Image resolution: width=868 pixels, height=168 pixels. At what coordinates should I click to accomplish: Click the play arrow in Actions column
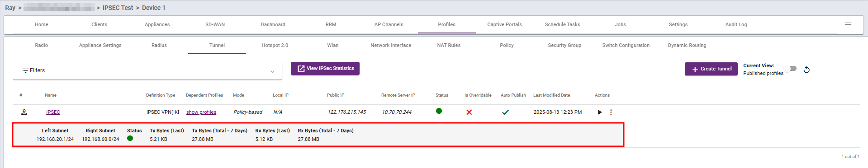[x=600, y=112]
